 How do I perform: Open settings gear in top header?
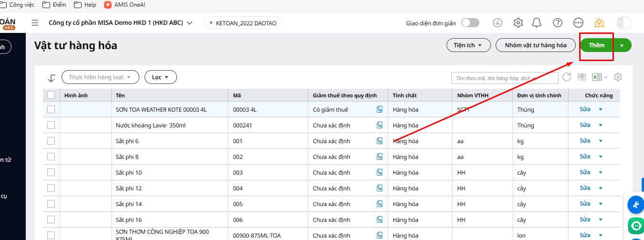coord(518,23)
